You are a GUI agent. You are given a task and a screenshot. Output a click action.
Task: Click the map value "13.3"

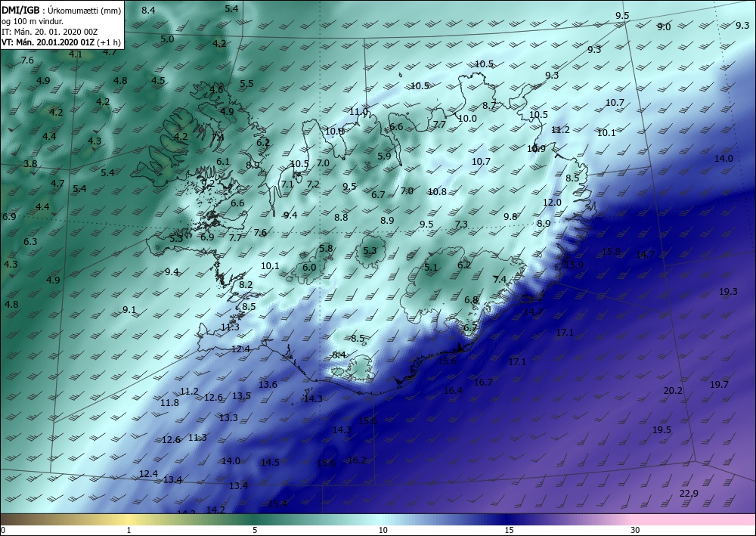228,417
